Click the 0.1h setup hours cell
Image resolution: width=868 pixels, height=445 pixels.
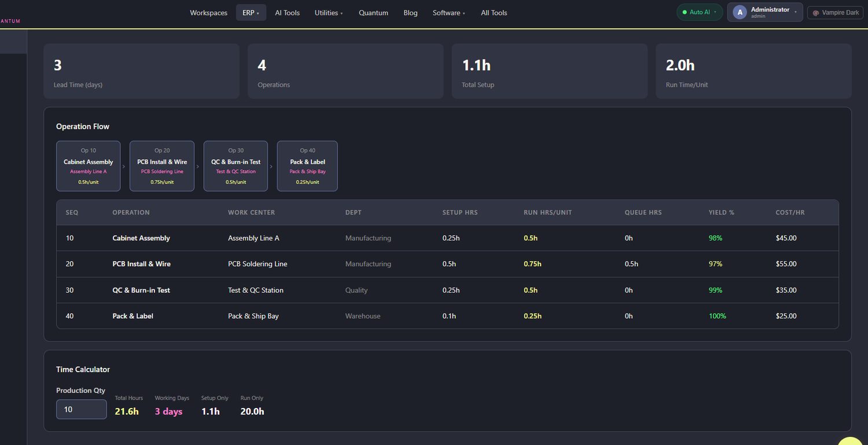point(449,316)
